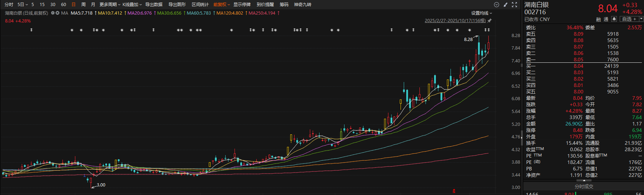Toggle the 筹码 chip distribution view
The height and width of the screenshot is (195, 644).
(284, 5)
